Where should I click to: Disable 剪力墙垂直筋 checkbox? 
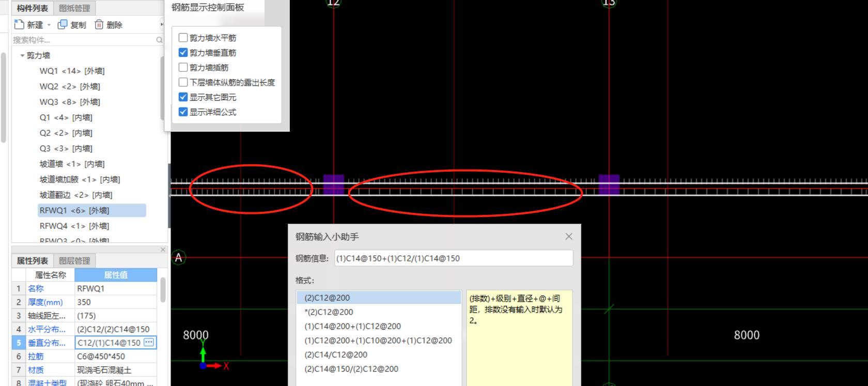click(183, 52)
